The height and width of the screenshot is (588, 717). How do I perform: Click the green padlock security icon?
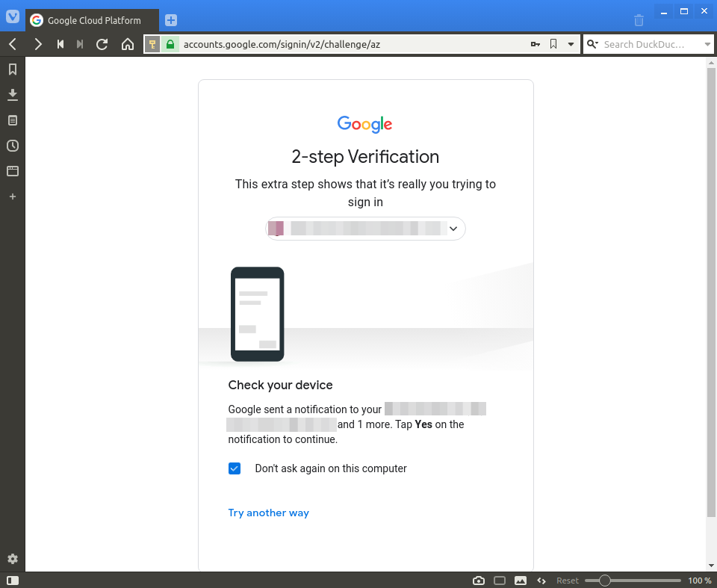[170, 44]
